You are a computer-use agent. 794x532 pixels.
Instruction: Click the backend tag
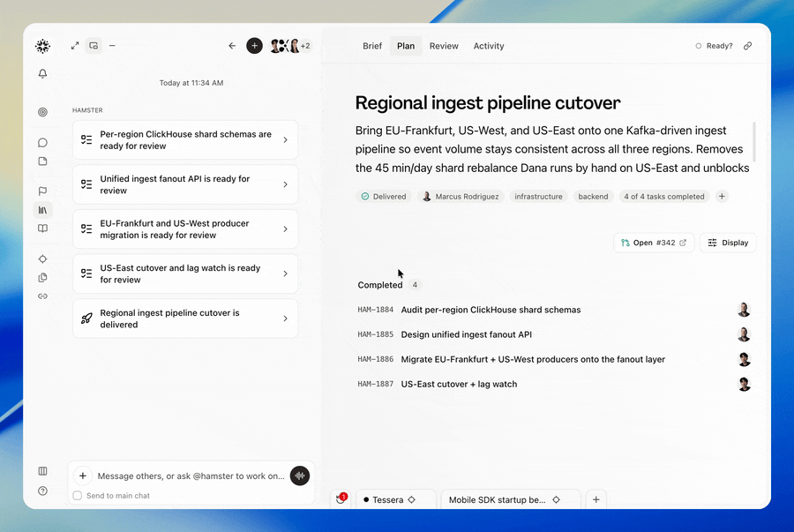coord(593,197)
